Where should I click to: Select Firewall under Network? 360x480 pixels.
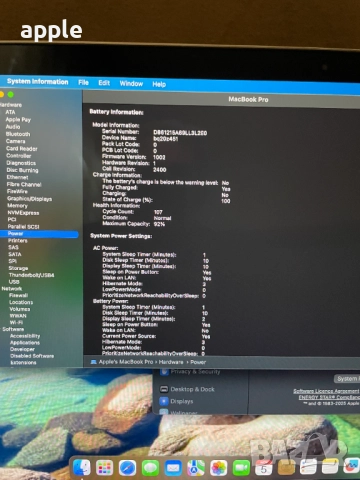(18, 295)
